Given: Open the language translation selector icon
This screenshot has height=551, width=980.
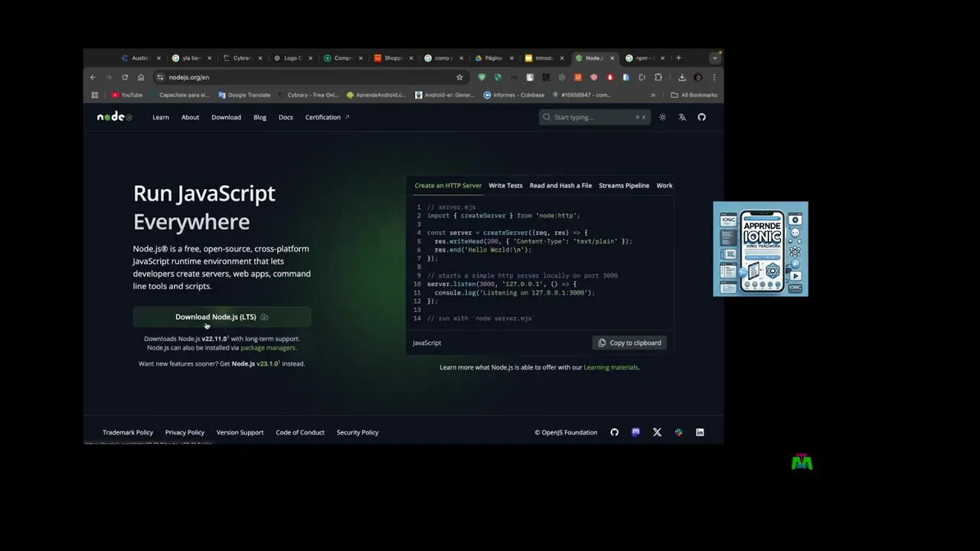Looking at the screenshot, I should point(682,117).
